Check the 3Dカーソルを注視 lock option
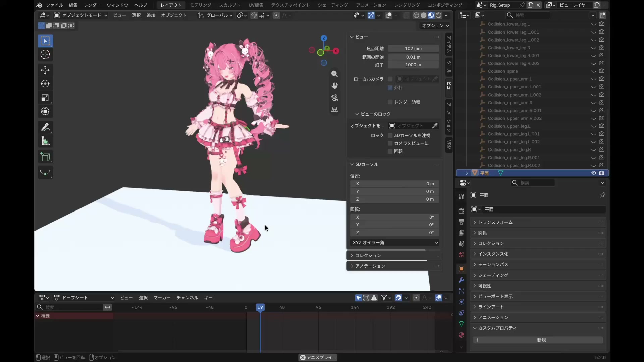Viewport: 644px width, 362px height. [x=390, y=135]
